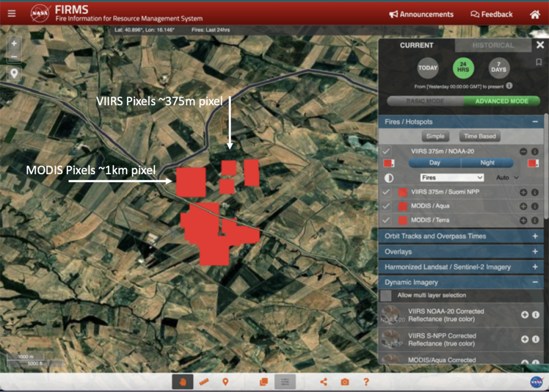The height and width of the screenshot is (392, 549).
Task: Open the layers stack icon in bottom toolbar
Action: 264,382
